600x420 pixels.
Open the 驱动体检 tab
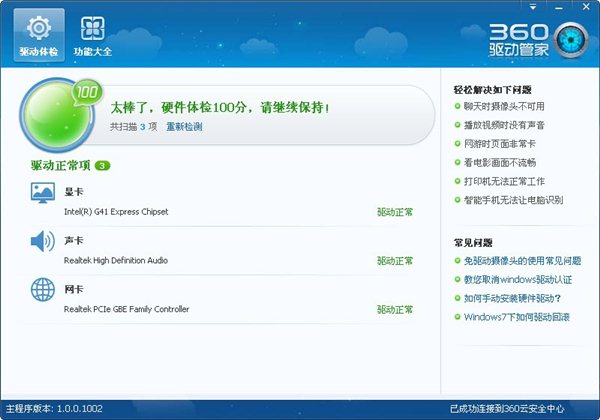[39, 35]
